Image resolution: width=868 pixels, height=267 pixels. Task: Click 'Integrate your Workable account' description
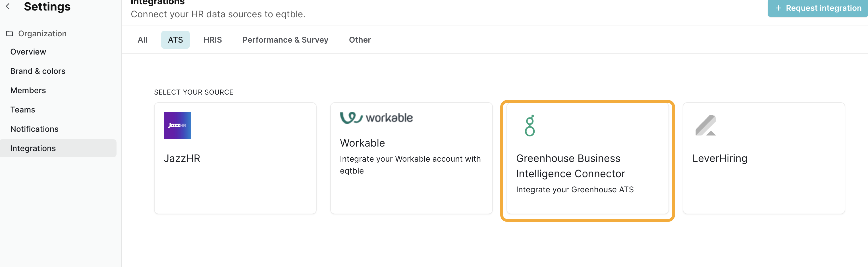(x=410, y=165)
